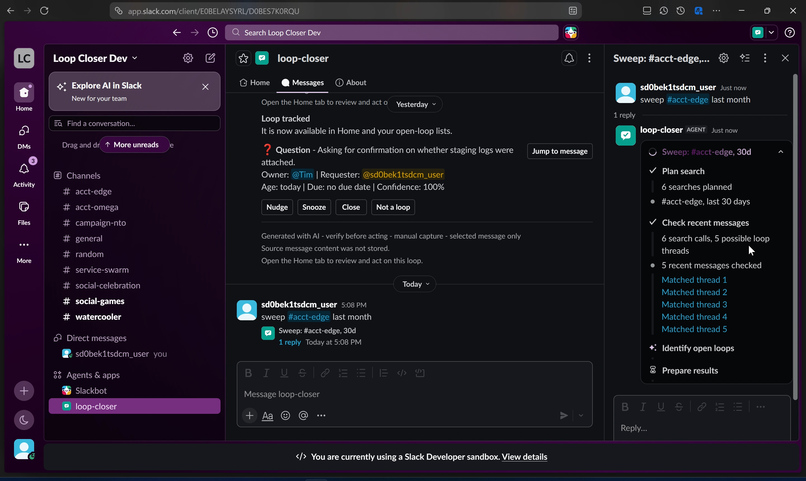The width and height of the screenshot is (806, 481).
Task: Collapse the Sweep: #acct-edge, 30d steps
Action: [x=780, y=152]
